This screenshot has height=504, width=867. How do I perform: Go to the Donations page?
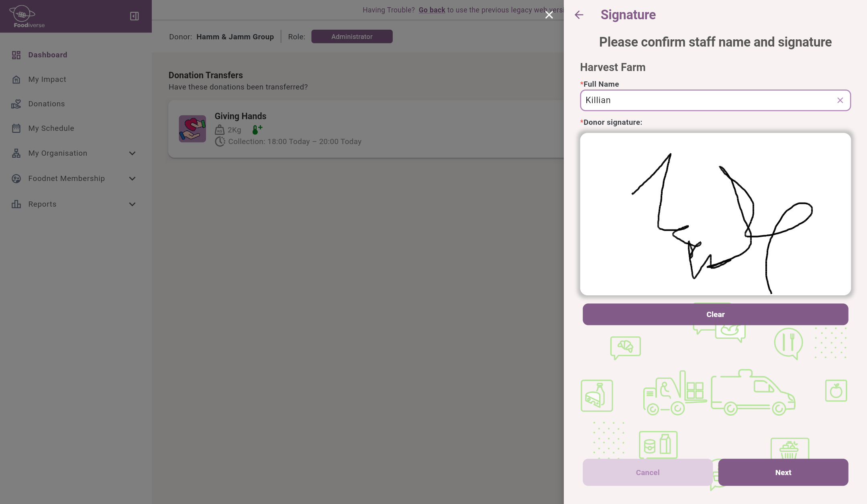click(46, 104)
